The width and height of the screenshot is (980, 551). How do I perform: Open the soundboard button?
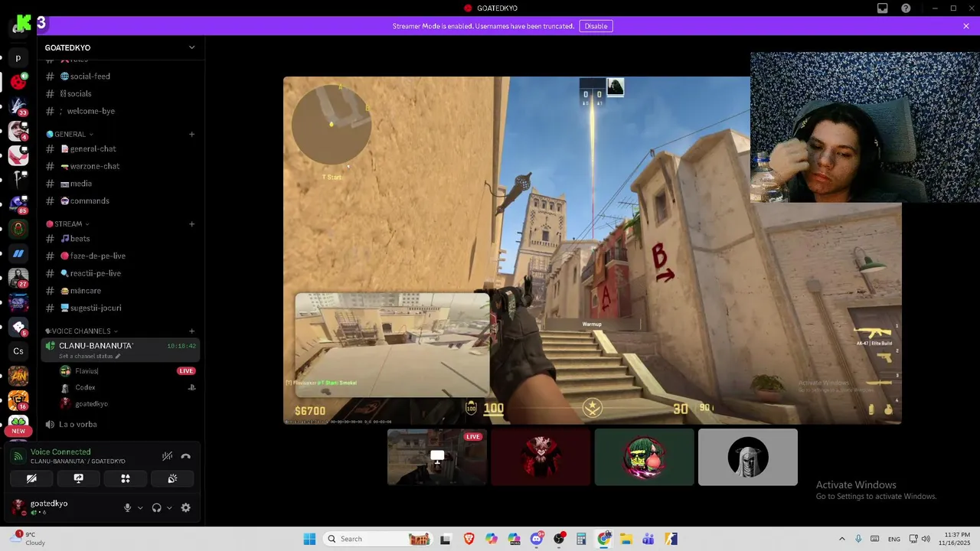point(172,478)
